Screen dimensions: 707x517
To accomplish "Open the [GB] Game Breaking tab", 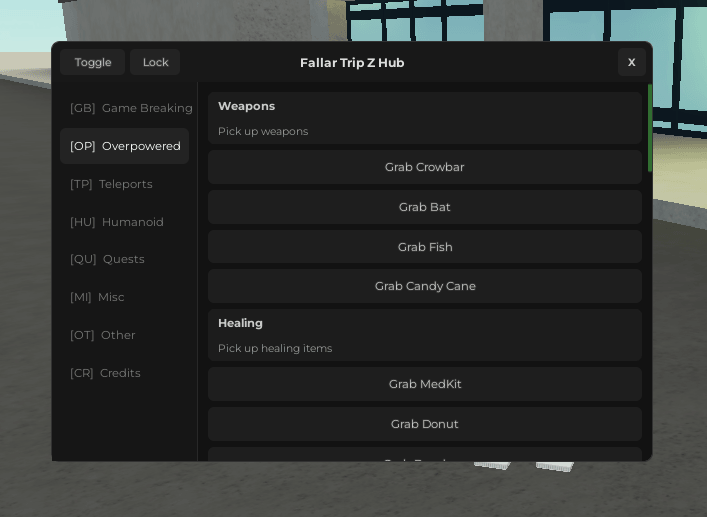I will [124, 108].
